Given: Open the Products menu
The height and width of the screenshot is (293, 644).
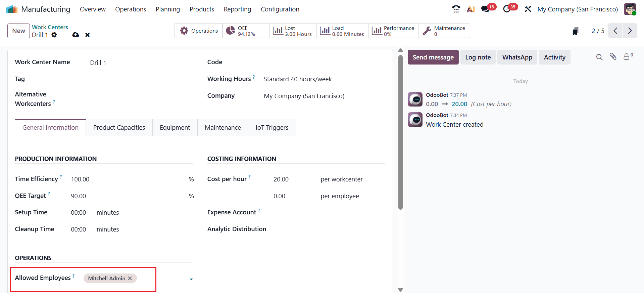Looking at the screenshot, I should (x=202, y=9).
